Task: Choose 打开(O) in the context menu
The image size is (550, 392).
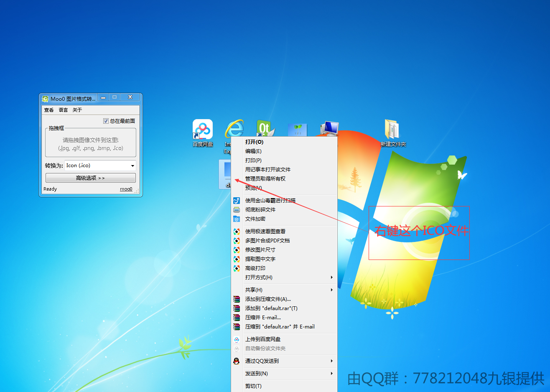Action: (284, 142)
